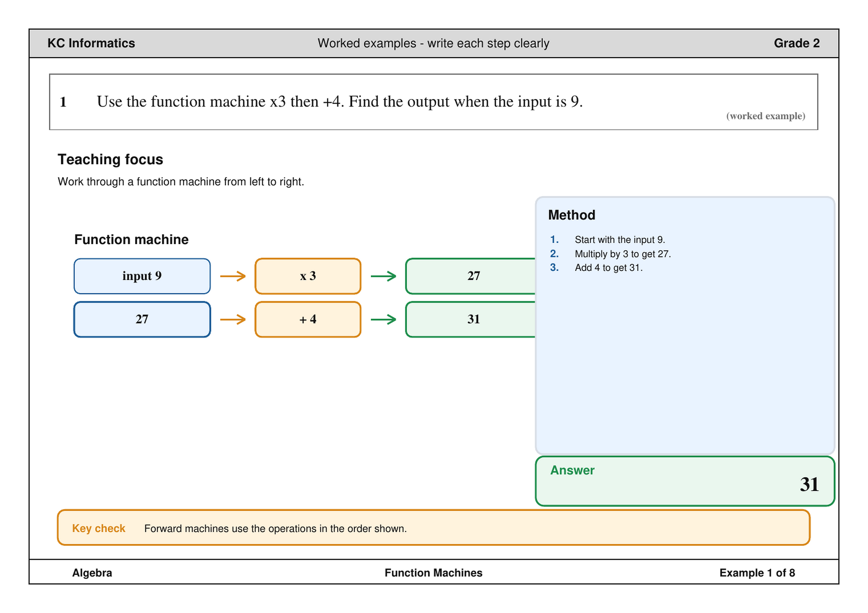Click green arrow after the 'x 3' box
The height and width of the screenshot is (613, 868).
(383, 276)
